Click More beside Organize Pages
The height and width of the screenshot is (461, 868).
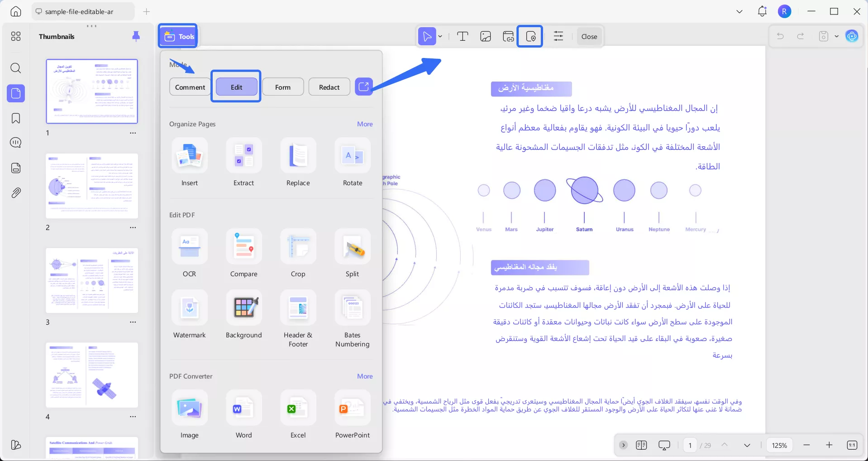pos(364,124)
